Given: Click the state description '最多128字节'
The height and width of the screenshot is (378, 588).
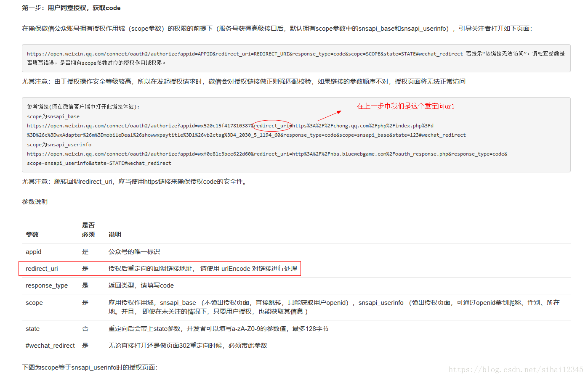Looking at the screenshot, I should 311,329.
